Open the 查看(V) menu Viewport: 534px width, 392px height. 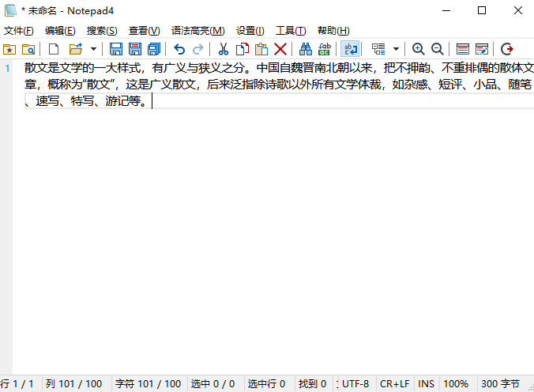pos(144,31)
